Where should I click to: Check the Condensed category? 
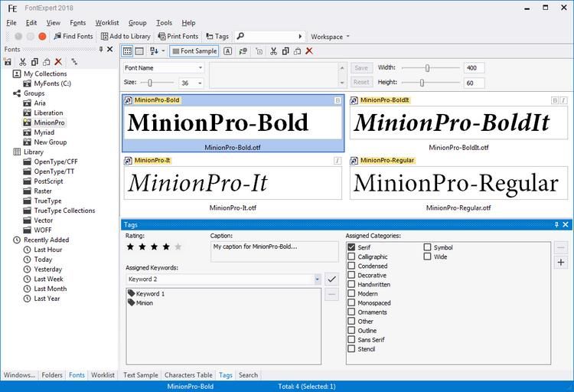tap(351, 266)
